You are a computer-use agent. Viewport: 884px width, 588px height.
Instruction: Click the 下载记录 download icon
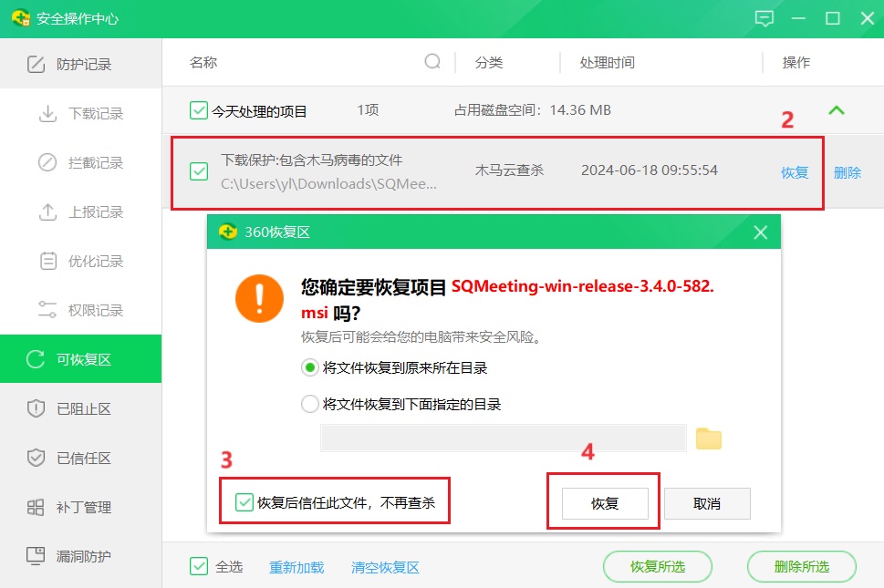[48, 114]
